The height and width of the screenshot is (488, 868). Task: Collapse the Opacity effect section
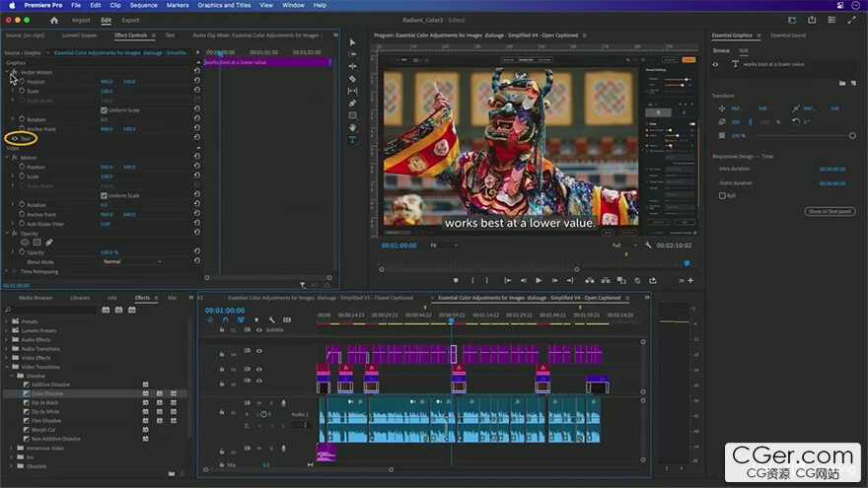pyautogui.click(x=7, y=234)
